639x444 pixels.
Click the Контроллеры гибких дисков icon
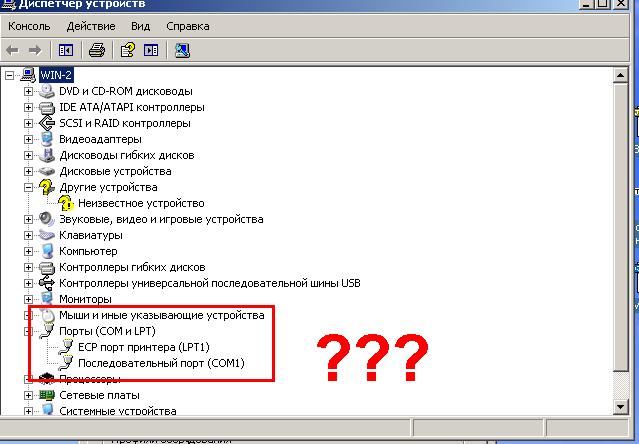click(x=46, y=268)
